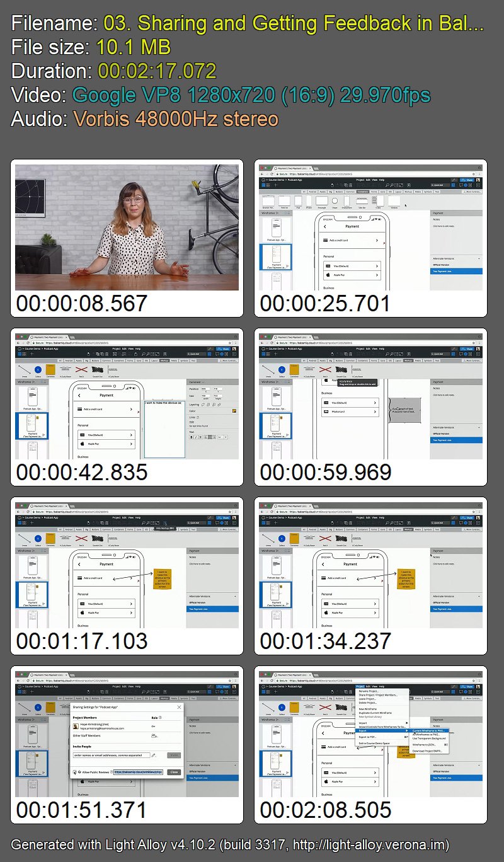The height and width of the screenshot is (862, 504).
Task: Click the comment color swatch in the 00:00:42.835 frame
Action: point(234,411)
